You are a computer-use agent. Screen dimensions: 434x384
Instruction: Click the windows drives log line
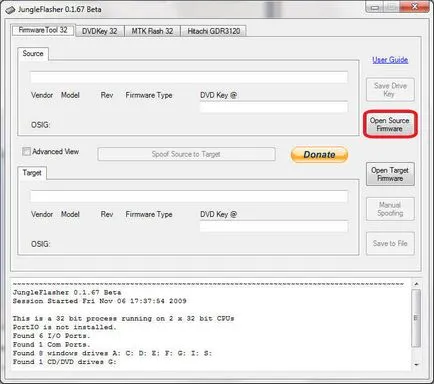[x=112, y=353]
